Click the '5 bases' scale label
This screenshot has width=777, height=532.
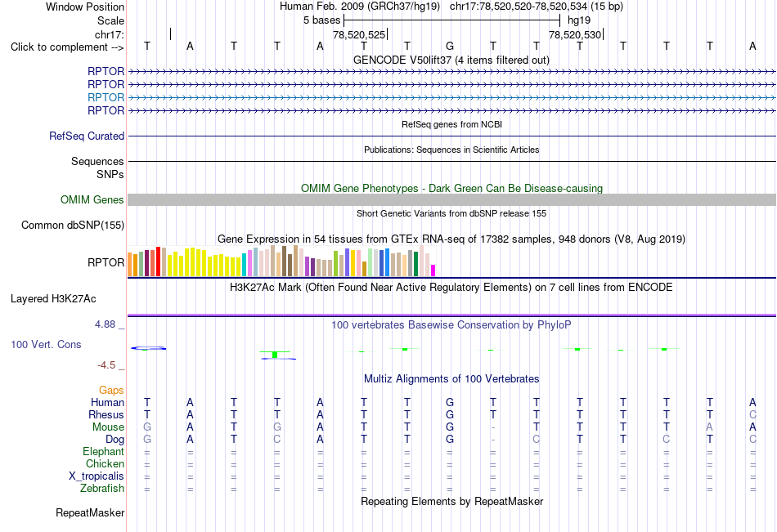click(321, 20)
